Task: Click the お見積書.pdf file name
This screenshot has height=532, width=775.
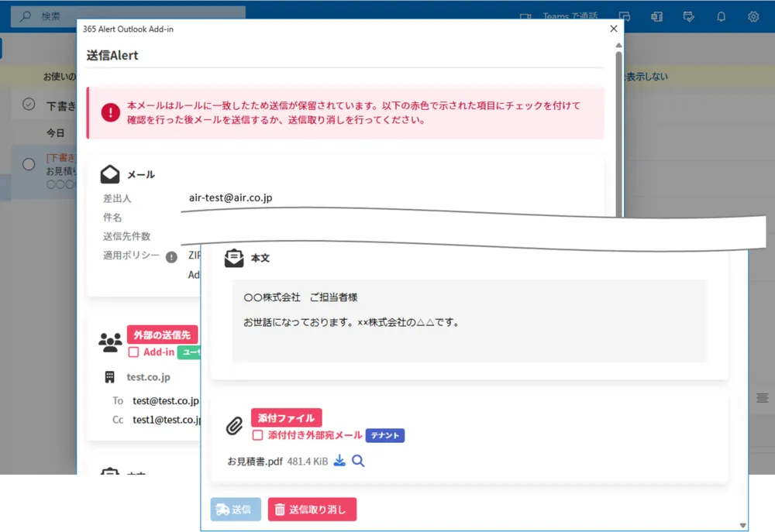Action: (x=255, y=462)
